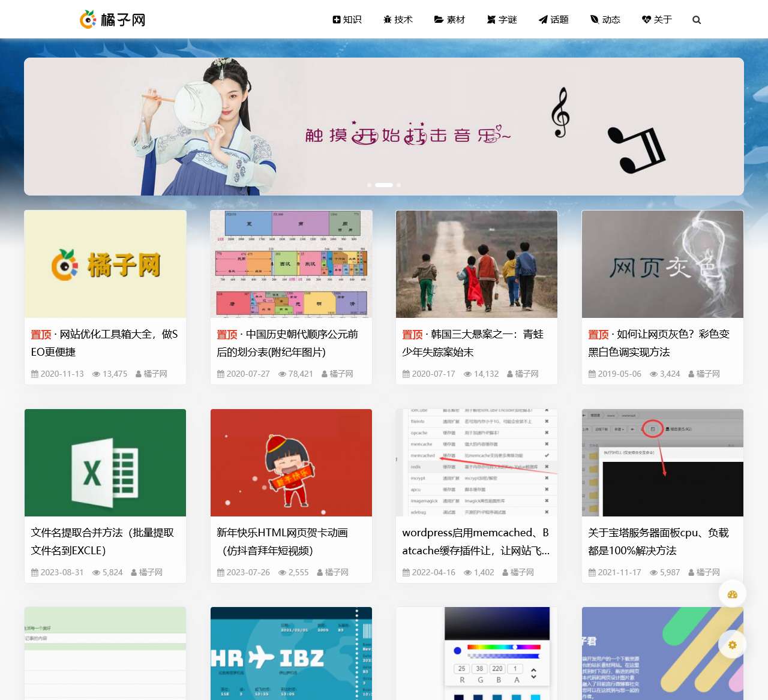
Task: Open the purple striped design thumbnail
Action: (662, 653)
